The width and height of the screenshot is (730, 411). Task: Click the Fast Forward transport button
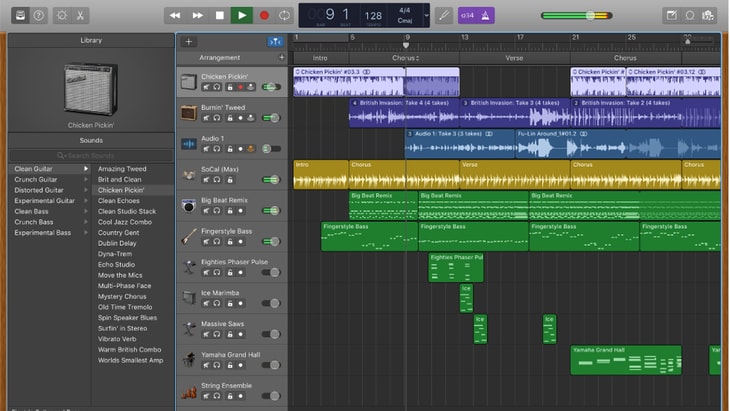pyautogui.click(x=197, y=15)
